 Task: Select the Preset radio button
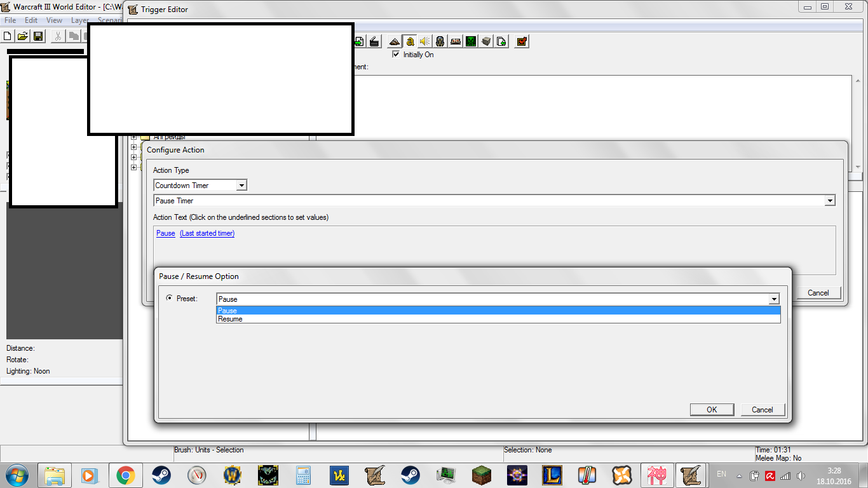pyautogui.click(x=169, y=298)
